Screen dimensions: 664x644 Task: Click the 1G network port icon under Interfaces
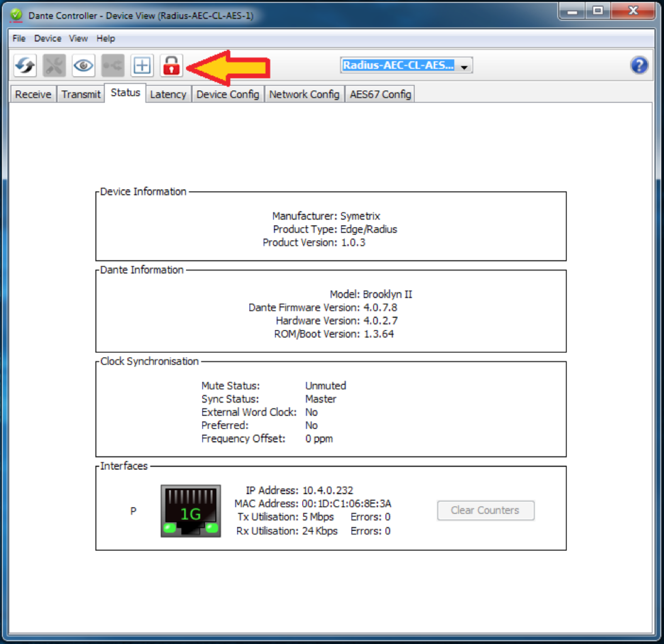pyautogui.click(x=191, y=510)
